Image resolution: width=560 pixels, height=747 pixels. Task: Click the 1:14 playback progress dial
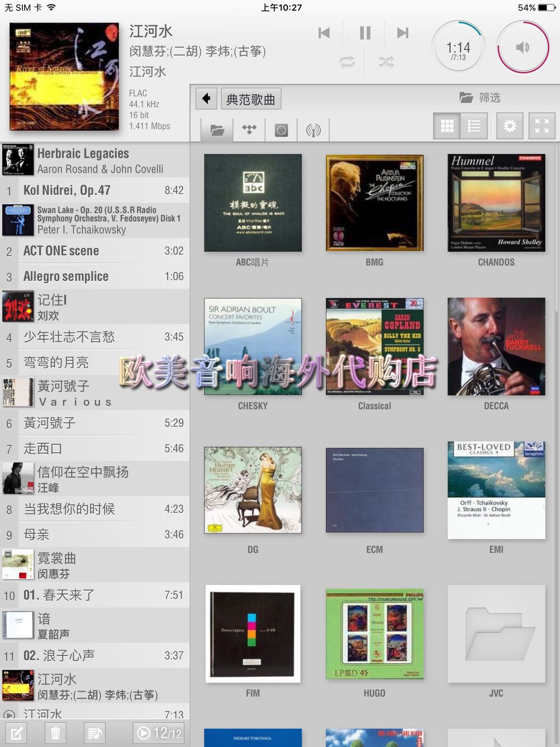tap(458, 47)
